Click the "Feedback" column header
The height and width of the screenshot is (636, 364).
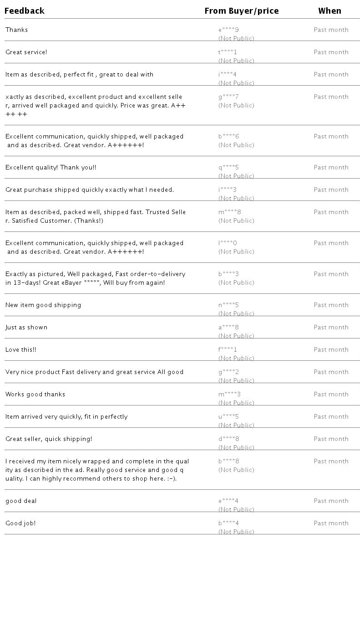pos(25,11)
